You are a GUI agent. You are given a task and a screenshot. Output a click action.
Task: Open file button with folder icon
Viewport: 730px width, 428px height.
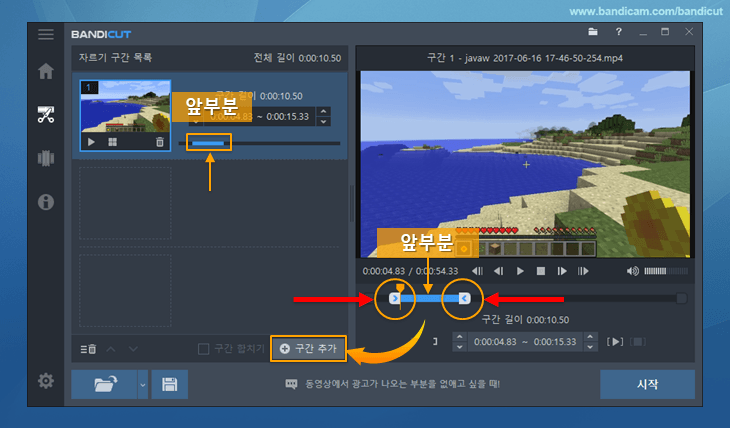[x=104, y=384]
